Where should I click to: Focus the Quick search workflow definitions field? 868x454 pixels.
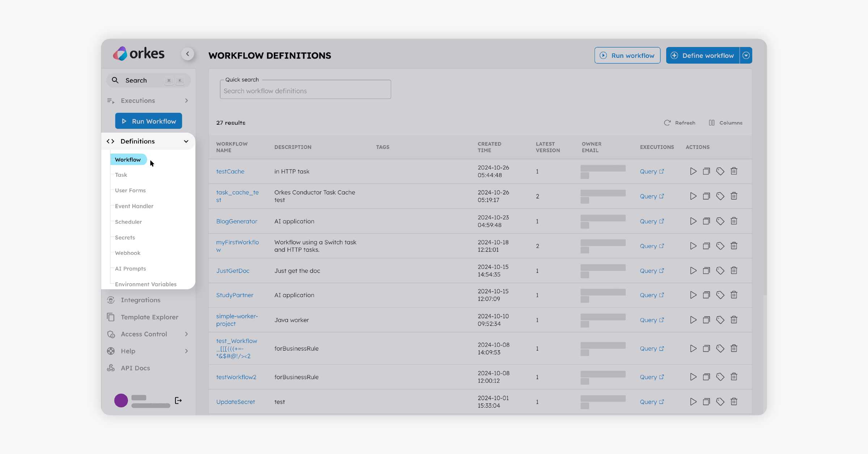click(305, 90)
